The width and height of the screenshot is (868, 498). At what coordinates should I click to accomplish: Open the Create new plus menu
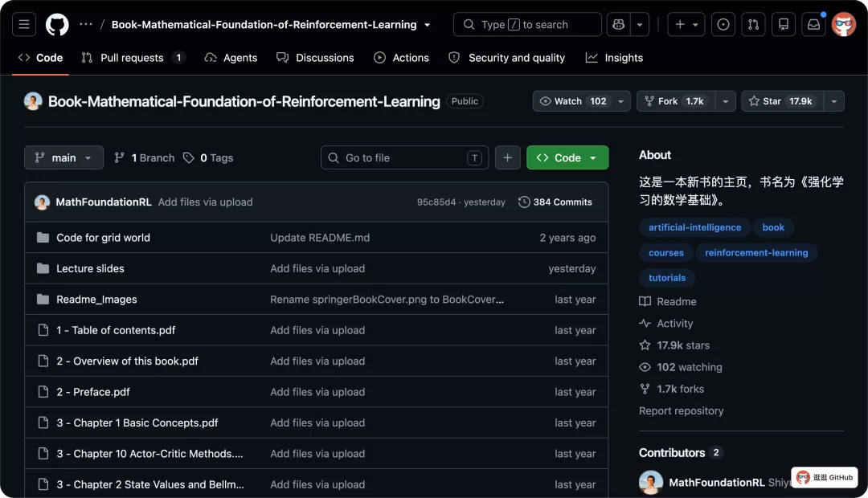(x=686, y=24)
